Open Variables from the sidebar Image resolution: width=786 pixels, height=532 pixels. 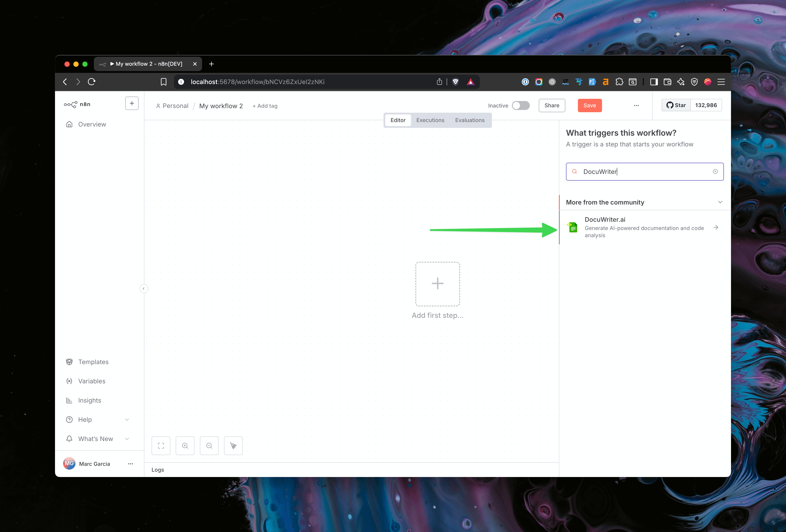coord(92,381)
